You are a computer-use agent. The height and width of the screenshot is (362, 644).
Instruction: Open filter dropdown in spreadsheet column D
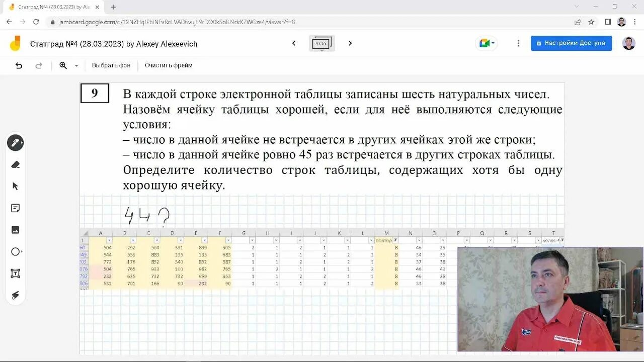tap(180, 240)
